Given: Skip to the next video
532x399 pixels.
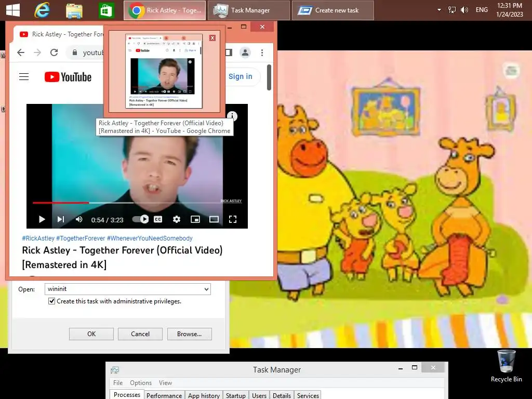Looking at the screenshot, I should point(61,219).
